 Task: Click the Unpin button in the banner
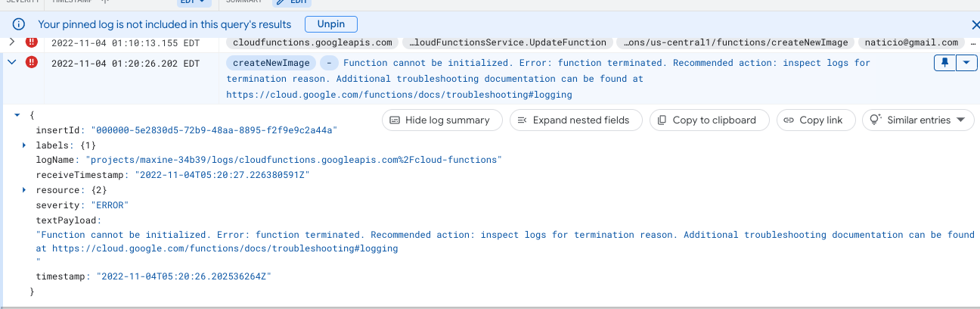point(330,24)
